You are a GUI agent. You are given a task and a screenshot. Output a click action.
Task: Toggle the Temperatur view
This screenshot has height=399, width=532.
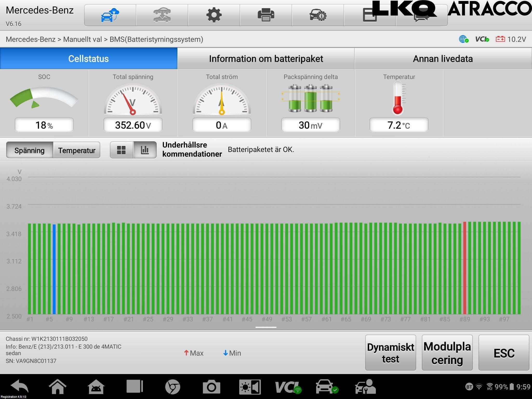[x=77, y=150]
